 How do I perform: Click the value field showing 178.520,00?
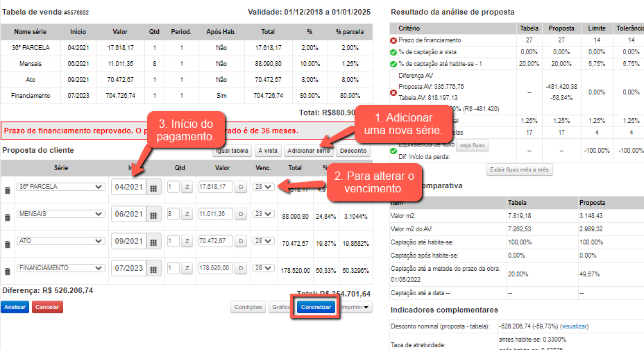213,268
